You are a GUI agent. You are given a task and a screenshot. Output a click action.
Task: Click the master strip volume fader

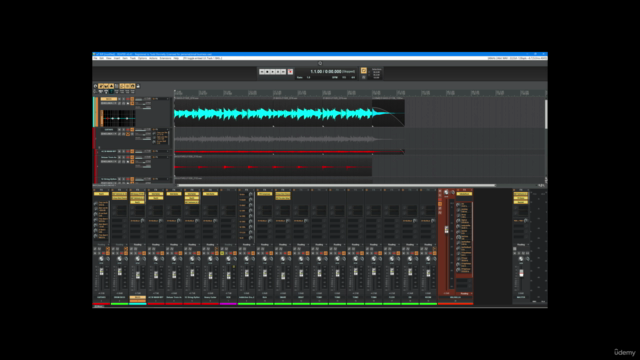tap(521, 273)
